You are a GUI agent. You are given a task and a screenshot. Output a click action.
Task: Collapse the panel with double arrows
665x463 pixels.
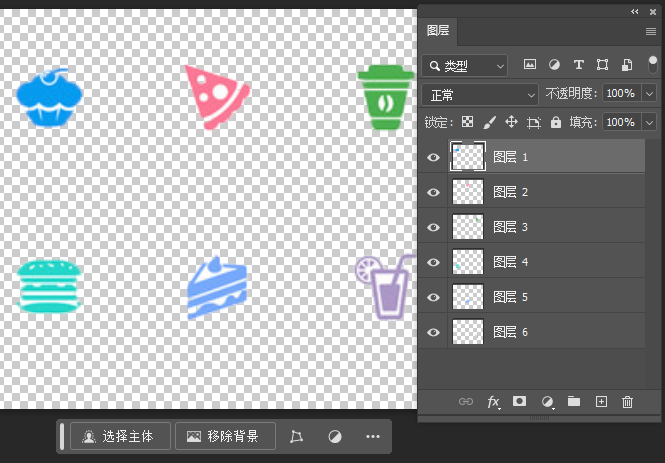pyautogui.click(x=634, y=12)
